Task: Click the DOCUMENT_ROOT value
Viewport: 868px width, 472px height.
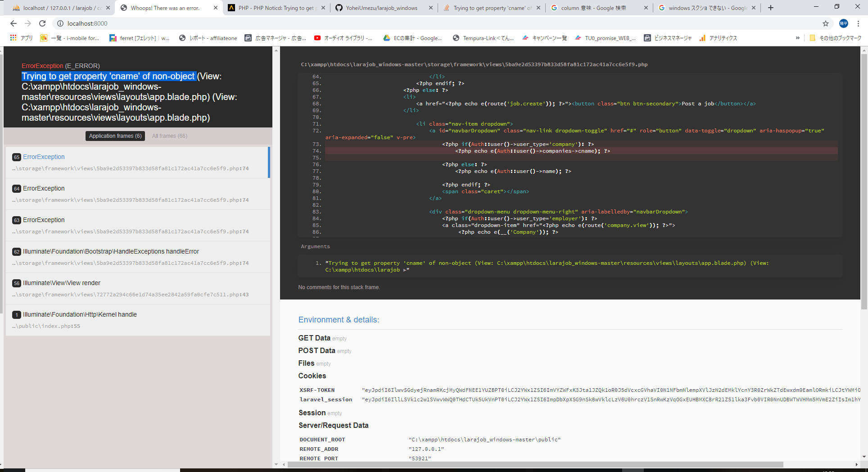Action: coord(484,440)
